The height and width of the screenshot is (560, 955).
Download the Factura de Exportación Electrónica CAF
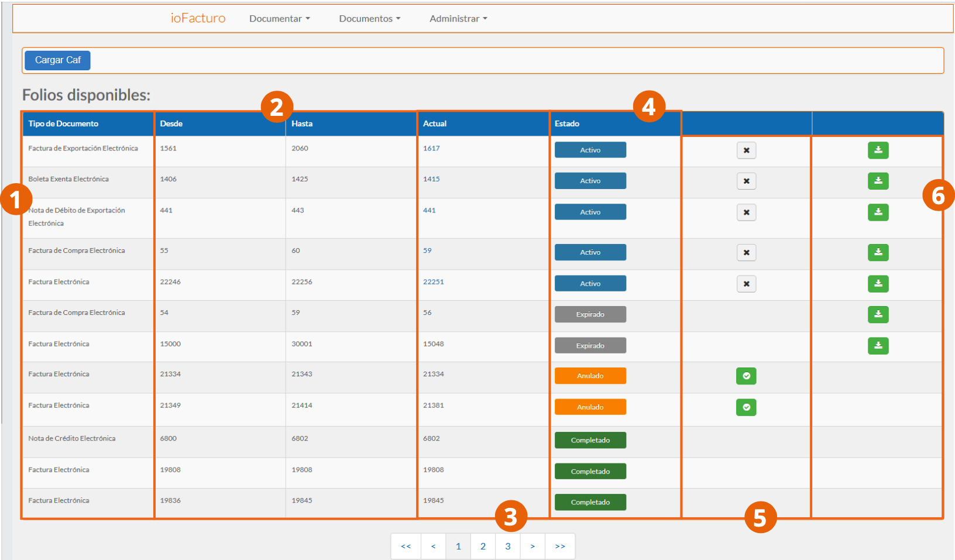pyautogui.click(x=878, y=150)
